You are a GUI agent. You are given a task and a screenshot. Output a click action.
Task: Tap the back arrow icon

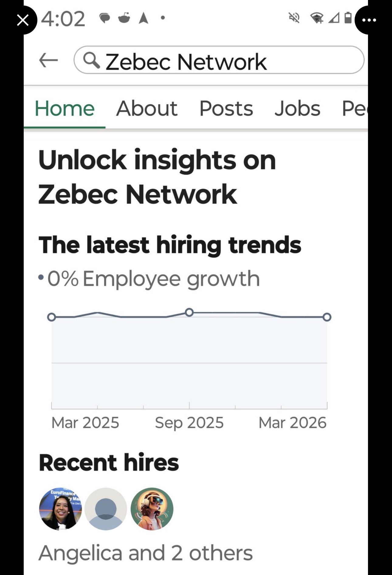click(x=48, y=60)
